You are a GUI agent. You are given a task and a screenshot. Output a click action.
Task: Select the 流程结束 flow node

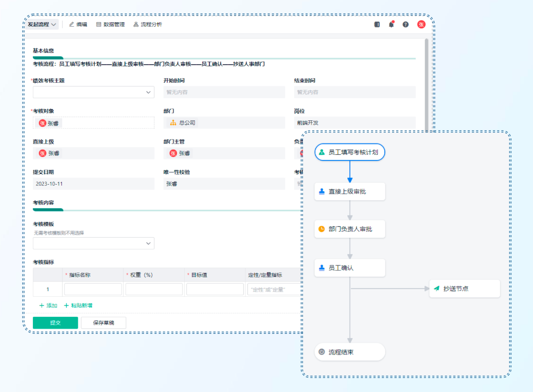point(350,352)
